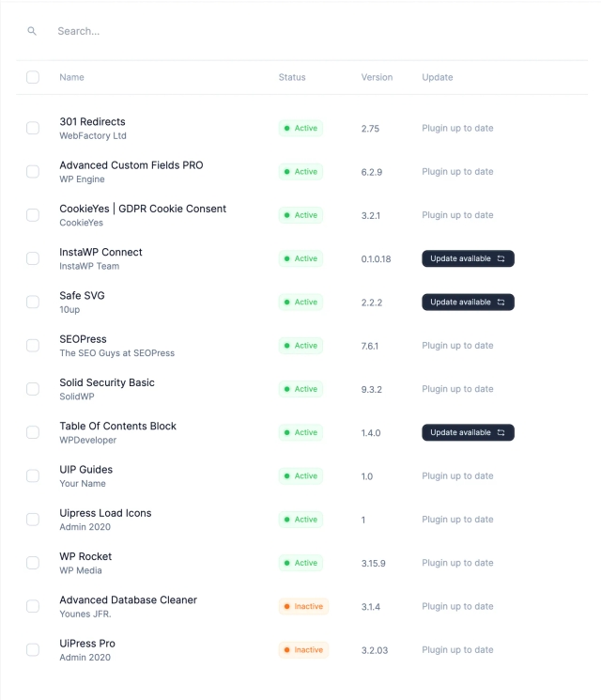
Task: Click Update available for InstaWP Connect
Action: click(x=461, y=258)
